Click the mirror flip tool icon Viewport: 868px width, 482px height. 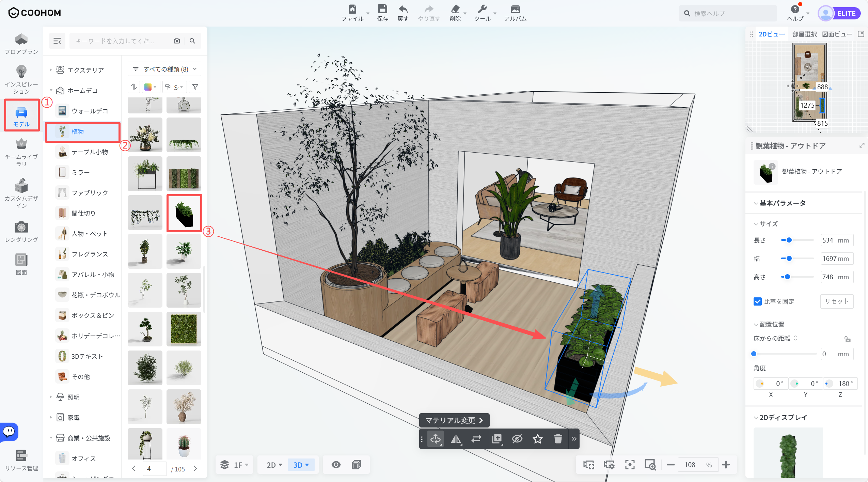pyautogui.click(x=456, y=439)
